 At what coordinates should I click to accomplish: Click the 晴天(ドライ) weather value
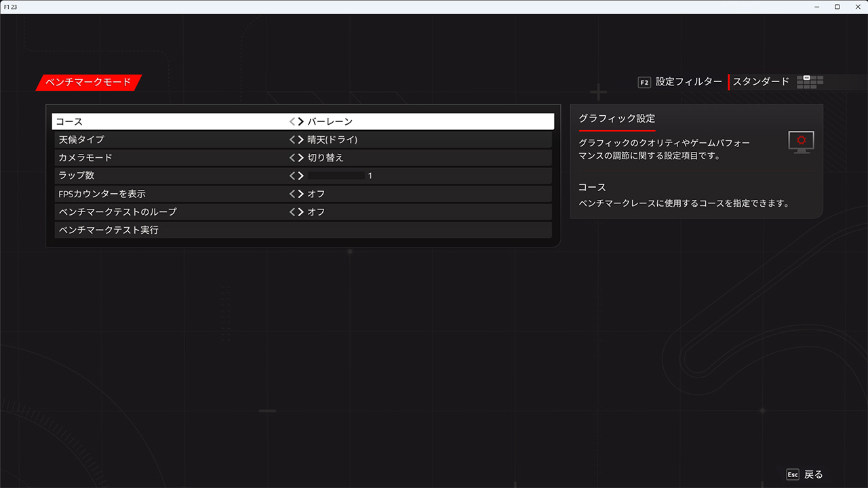[332, 140]
